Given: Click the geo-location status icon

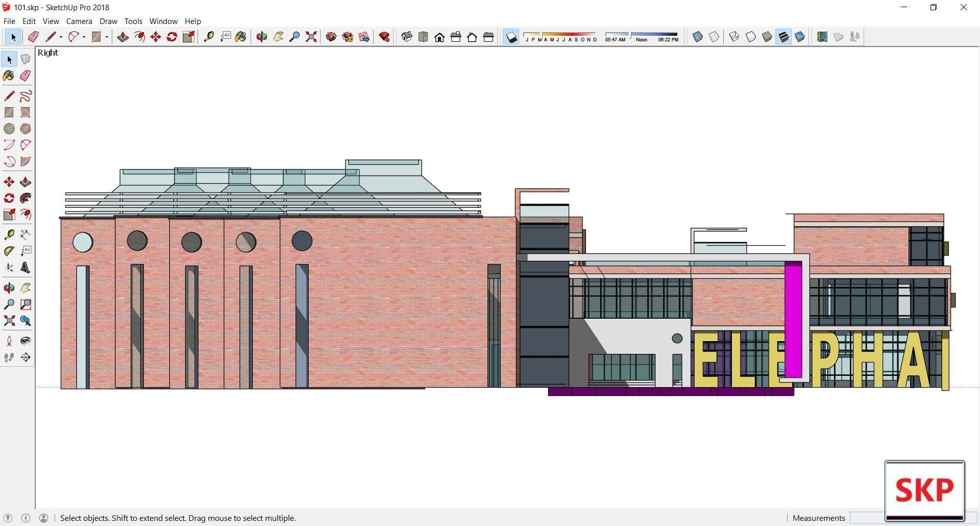Looking at the screenshot, I should tap(8, 518).
